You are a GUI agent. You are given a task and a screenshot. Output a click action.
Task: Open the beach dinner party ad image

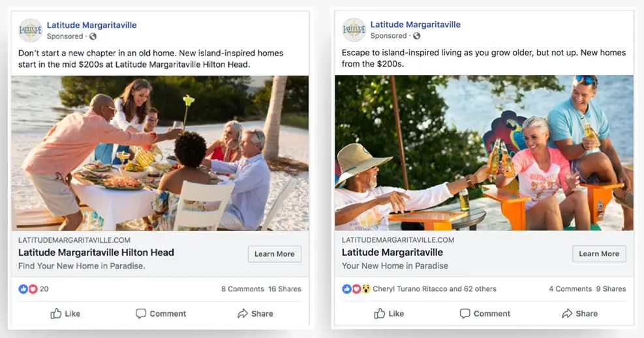pyautogui.click(x=160, y=153)
